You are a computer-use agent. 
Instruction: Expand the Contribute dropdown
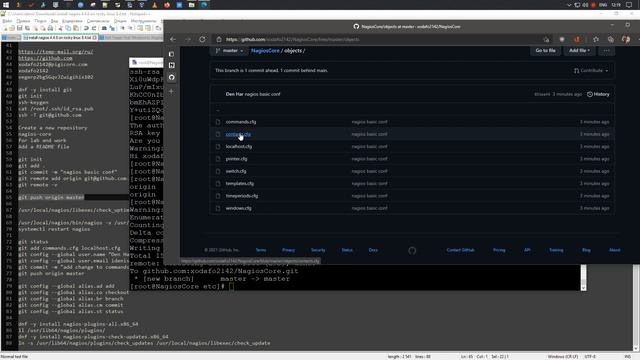591,71
